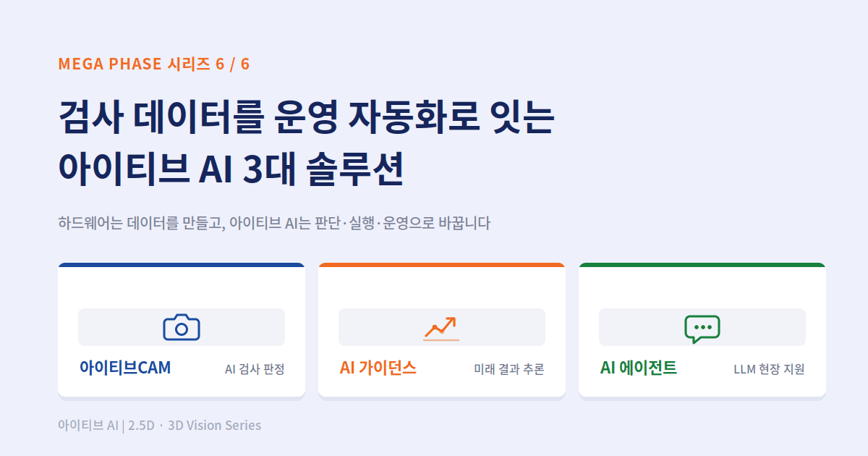The image size is (868, 456).
Task: Click the gray icon panel in the AI 에이전트 card
Action: pos(702,327)
